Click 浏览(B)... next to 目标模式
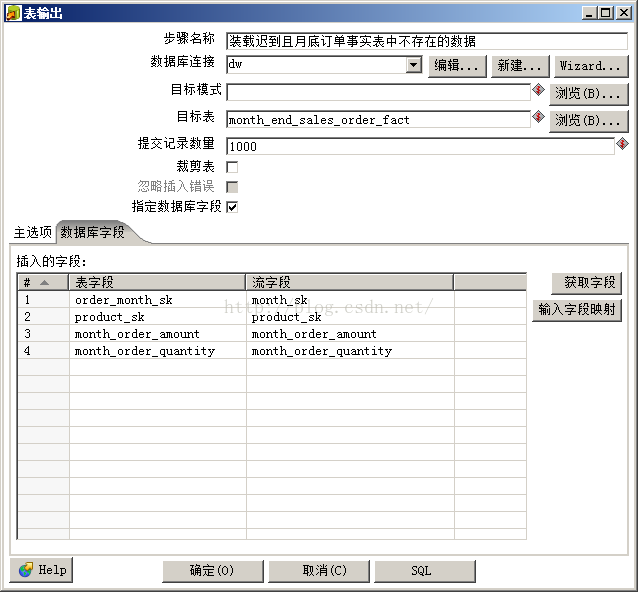 coord(588,94)
